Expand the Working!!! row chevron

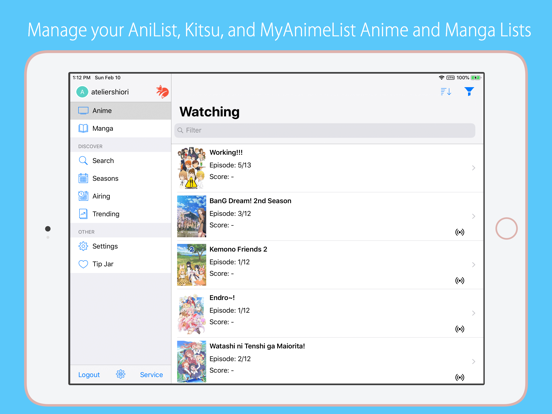point(473,168)
